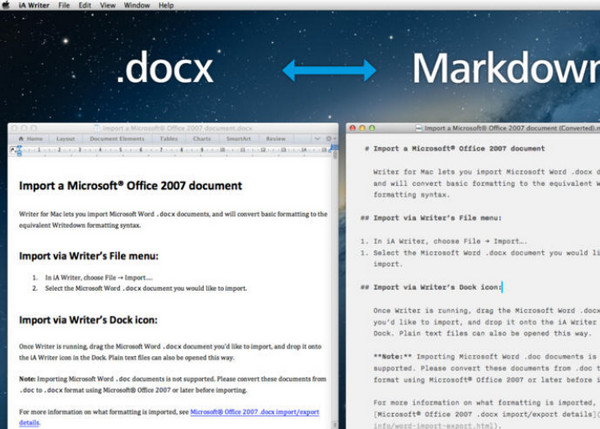Minimize the iA Writer document window
The width and height of the screenshot is (600, 429).
pyautogui.click(x=362, y=128)
